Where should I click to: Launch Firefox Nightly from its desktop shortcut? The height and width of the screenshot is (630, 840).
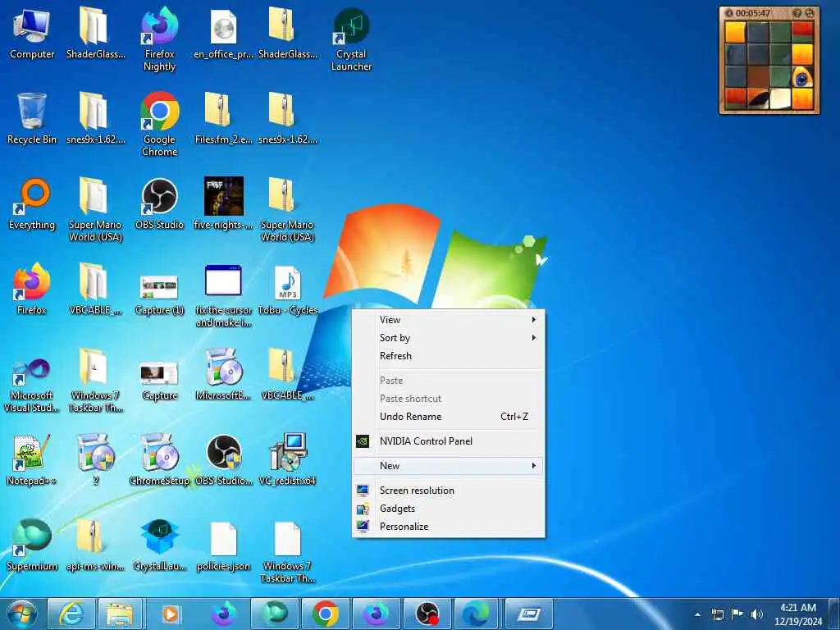159,39
